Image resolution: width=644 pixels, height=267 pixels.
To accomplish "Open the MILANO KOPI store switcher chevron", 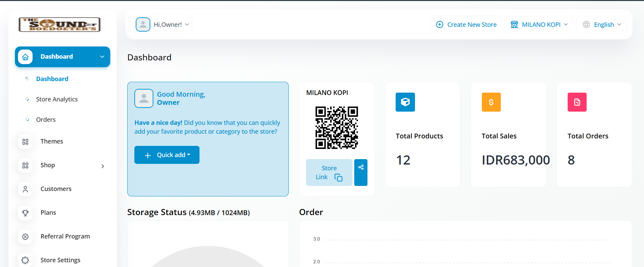I will pos(566,24).
